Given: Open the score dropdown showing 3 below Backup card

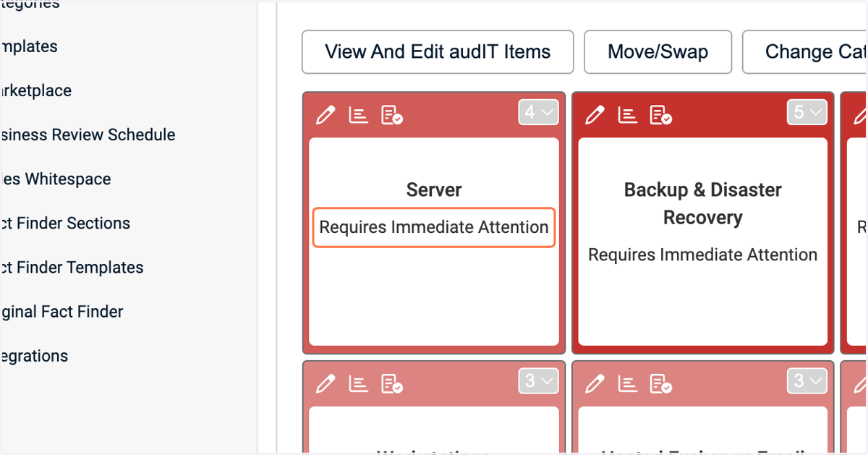Looking at the screenshot, I should [x=807, y=380].
